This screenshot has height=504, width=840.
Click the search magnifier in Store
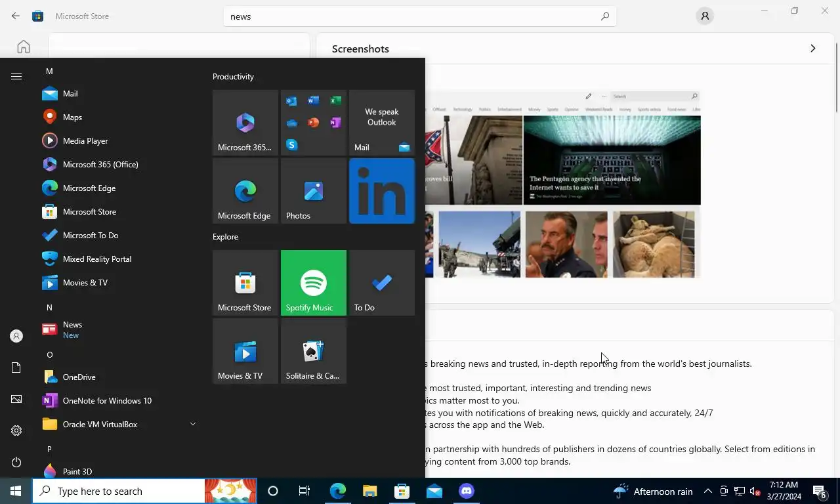tap(605, 16)
